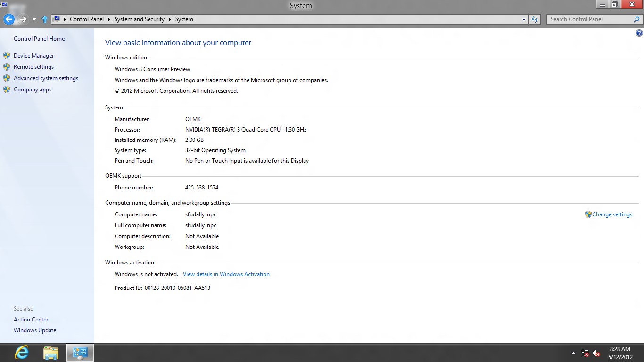Open File Explorer from the taskbar
The image size is (644, 362).
click(x=50, y=353)
